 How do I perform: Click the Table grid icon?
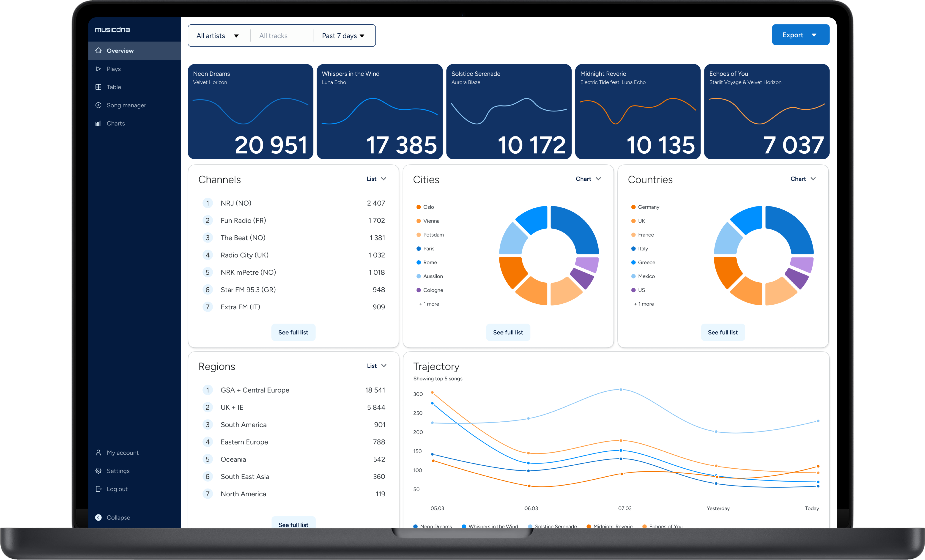coord(98,87)
